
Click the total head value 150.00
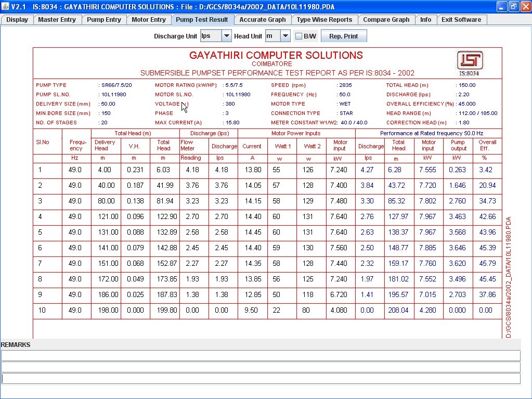467,85
